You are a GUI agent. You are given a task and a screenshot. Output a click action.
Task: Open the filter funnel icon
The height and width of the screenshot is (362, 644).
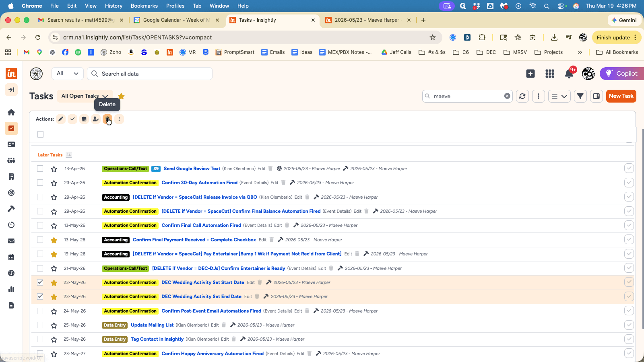[580, 96]
